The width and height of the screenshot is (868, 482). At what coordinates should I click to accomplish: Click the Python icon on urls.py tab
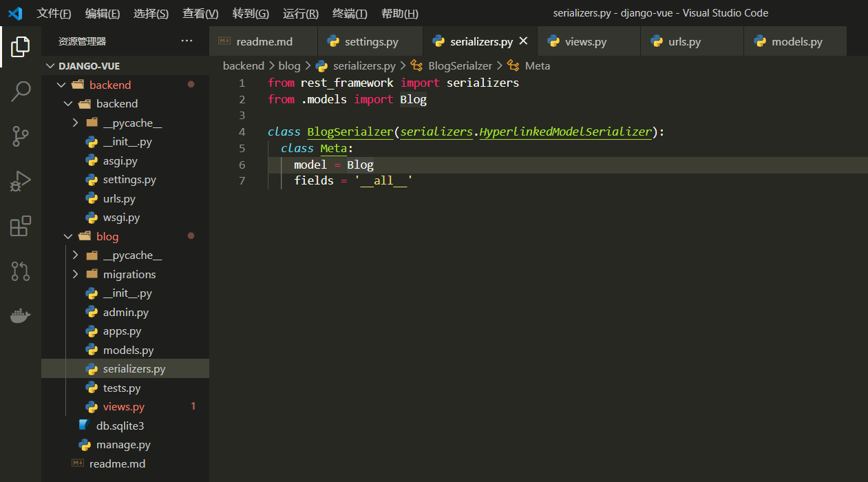[x=657, y=41]
